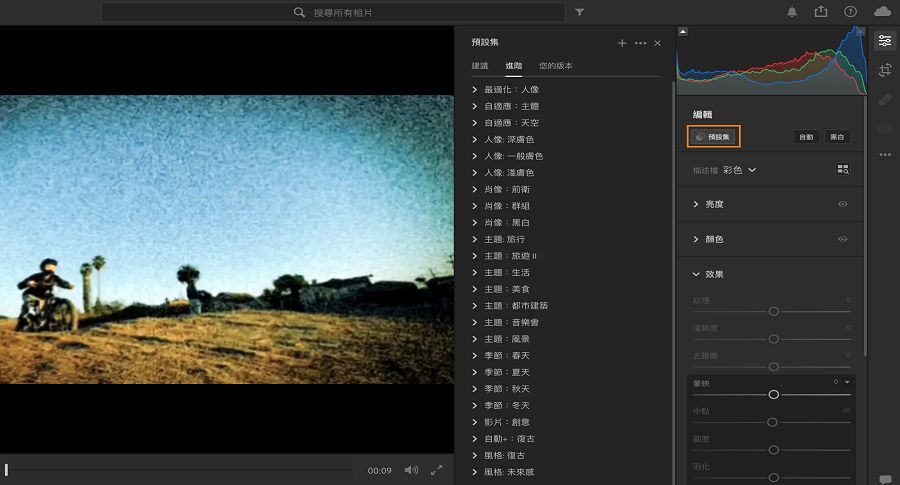Adjust the 中點 midpoint slider handle
Viewport: 900px width, 485px height.
[x=773, y=422]
